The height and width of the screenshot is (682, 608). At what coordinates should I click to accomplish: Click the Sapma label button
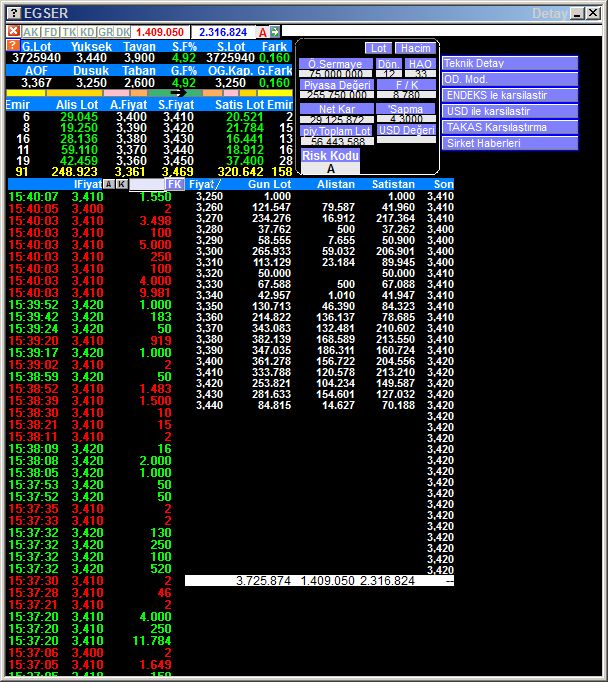pos(406,109)
